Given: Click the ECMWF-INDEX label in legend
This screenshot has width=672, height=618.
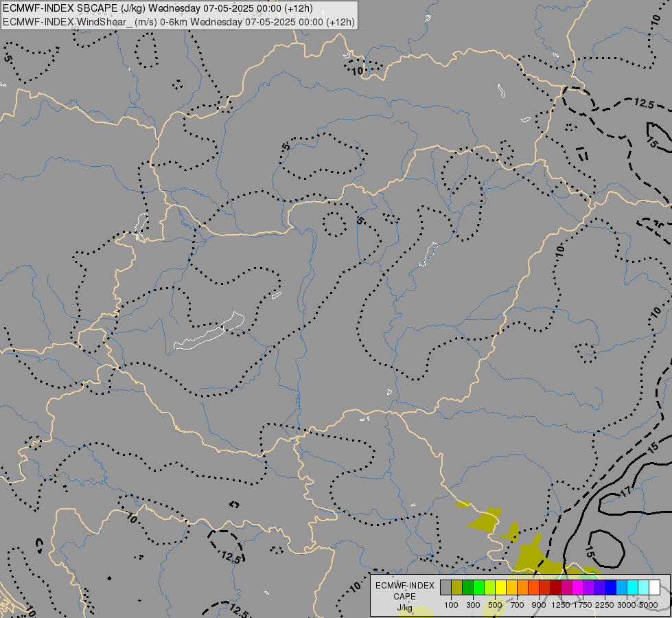Looking at the screenshot, I should tap(404, 586).
